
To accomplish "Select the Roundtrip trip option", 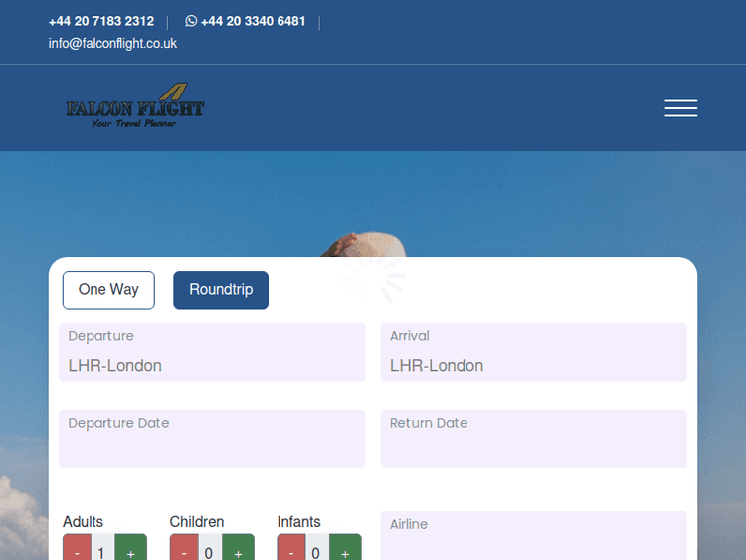I will [221, 289].
